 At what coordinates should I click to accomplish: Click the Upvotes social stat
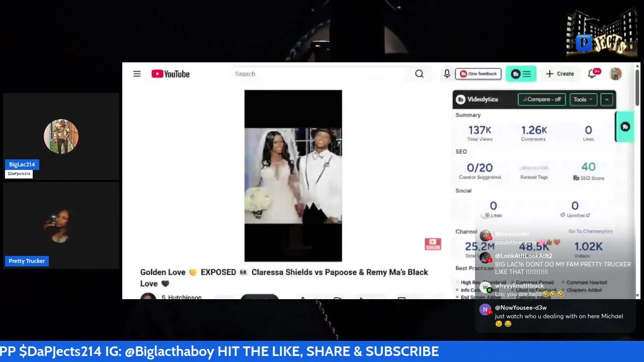tap(575, 210)
